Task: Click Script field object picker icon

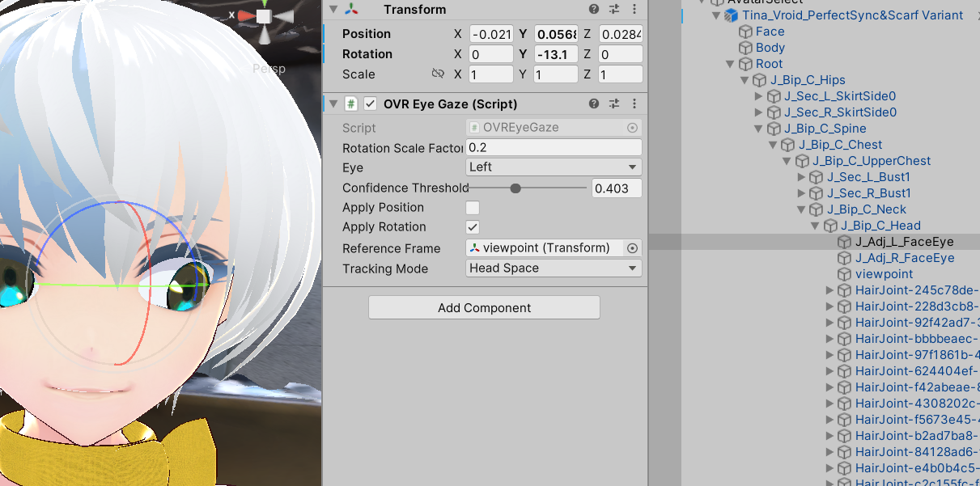Action: pos(632,128)
